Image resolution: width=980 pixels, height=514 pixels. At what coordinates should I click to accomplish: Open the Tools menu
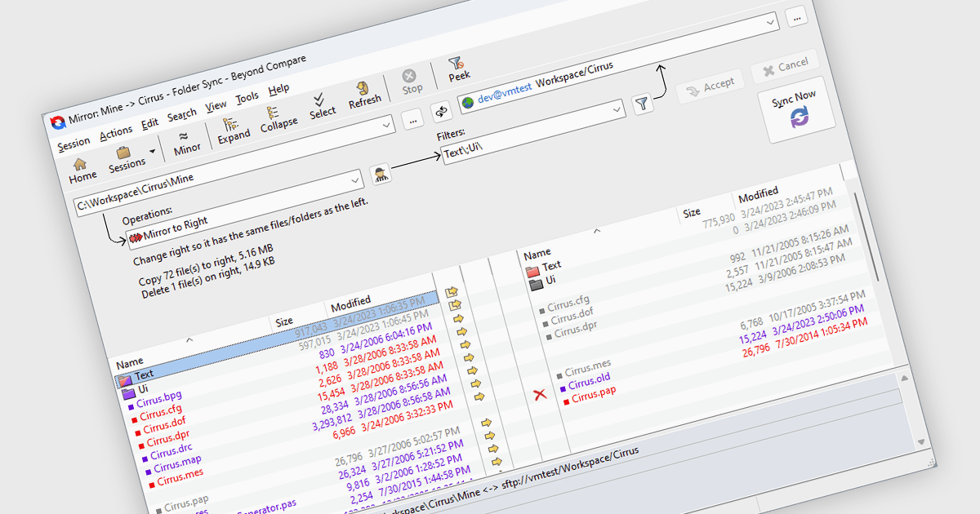tap(247, 98)
